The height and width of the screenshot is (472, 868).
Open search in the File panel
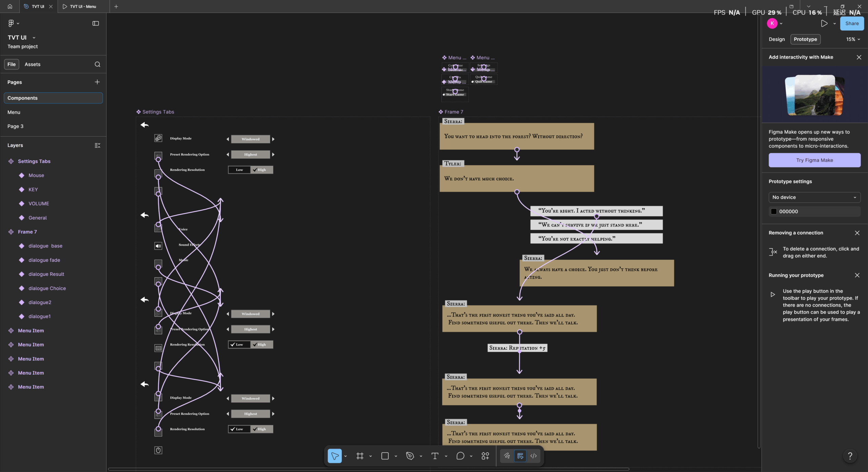[97, 64]
